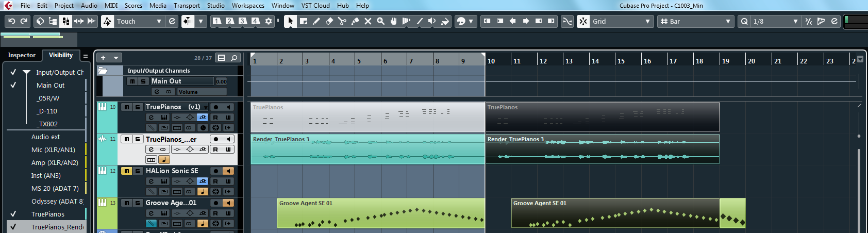Pick the Draw pencil tool
This screenshot has width=868, height=233.
click(x=316, y=21)
